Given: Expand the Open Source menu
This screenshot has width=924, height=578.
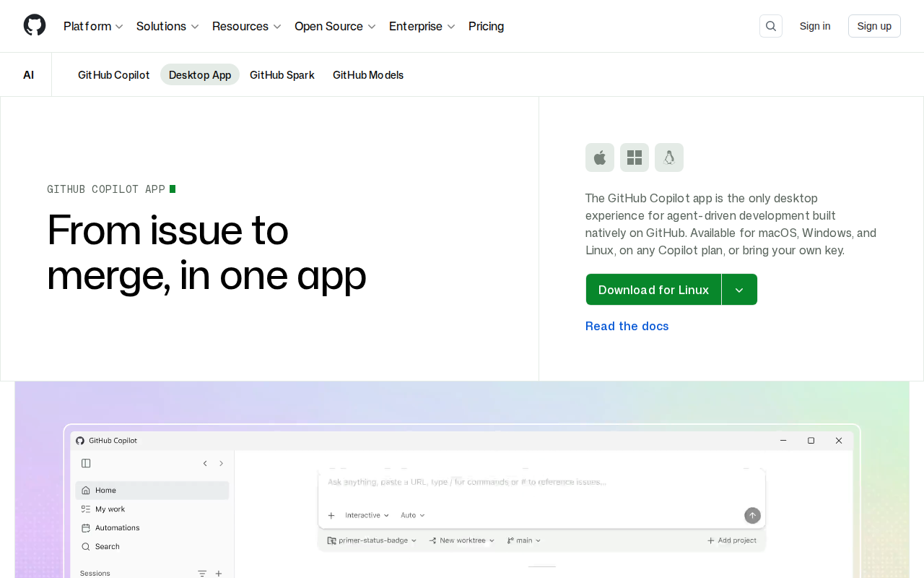Looking at the screenshot, I should pos(336,26).
